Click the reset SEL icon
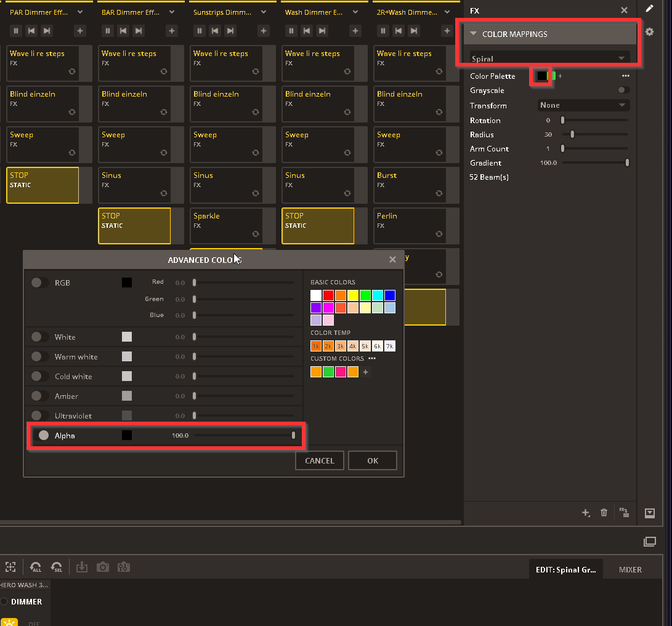This screenshot has height=626, width=672. click(57, 568)
